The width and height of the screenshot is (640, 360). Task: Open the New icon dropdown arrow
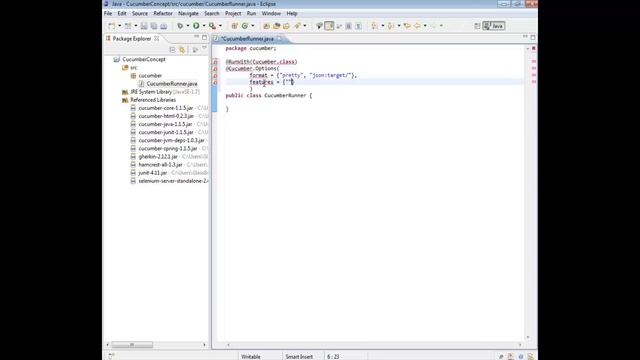click(120, 26)
